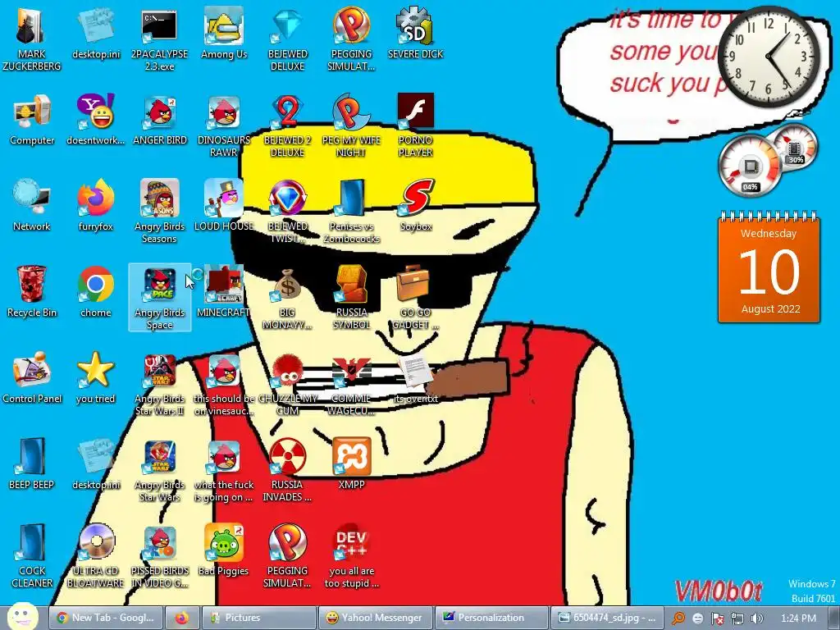Open the Start menu orb
The image size is (840, 630).
point(21,617)
